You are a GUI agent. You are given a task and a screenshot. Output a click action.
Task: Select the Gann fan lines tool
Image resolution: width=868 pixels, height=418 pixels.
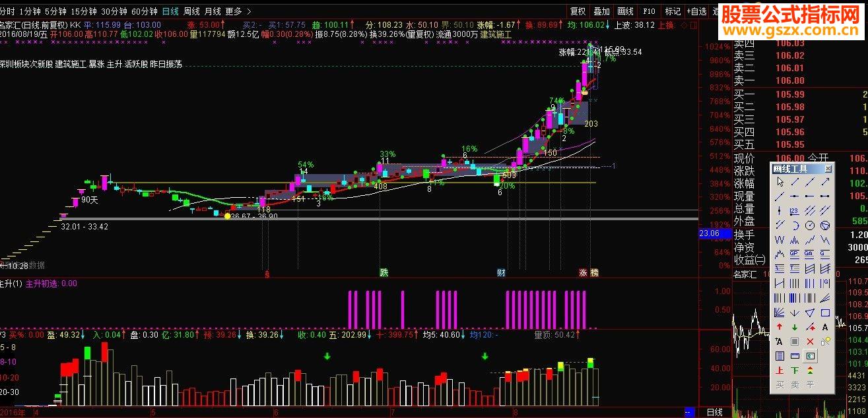(x=780, y=312)
